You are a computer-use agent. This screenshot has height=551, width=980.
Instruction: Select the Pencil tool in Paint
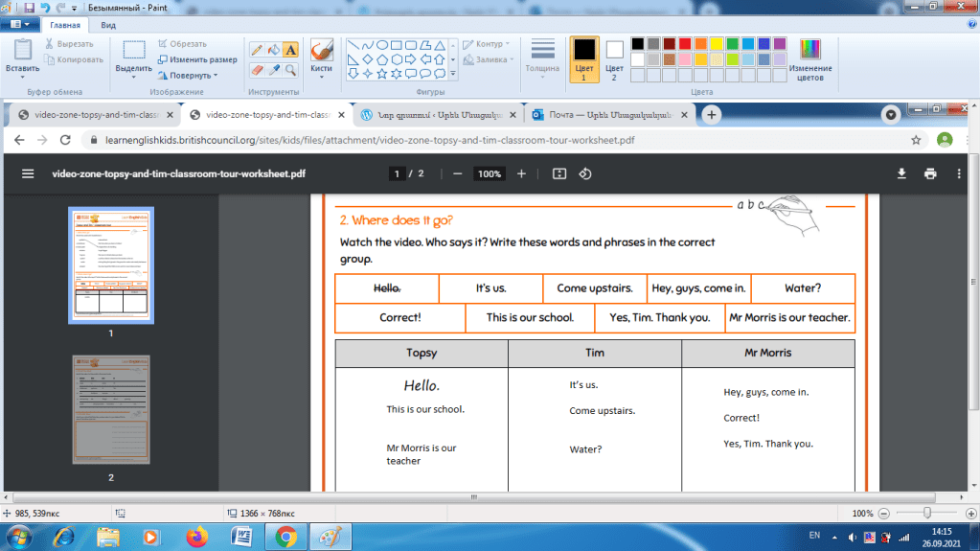[x=256, y=50]
